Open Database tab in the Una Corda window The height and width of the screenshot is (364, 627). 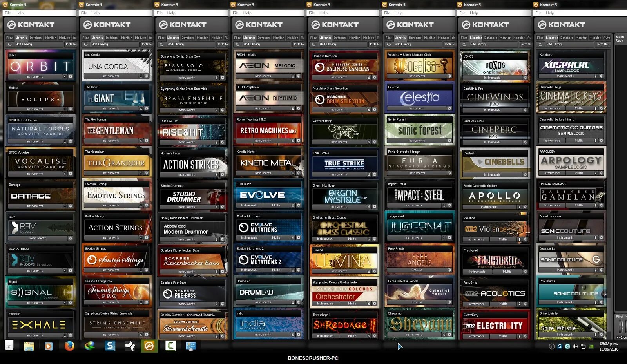tap(112, 38)
